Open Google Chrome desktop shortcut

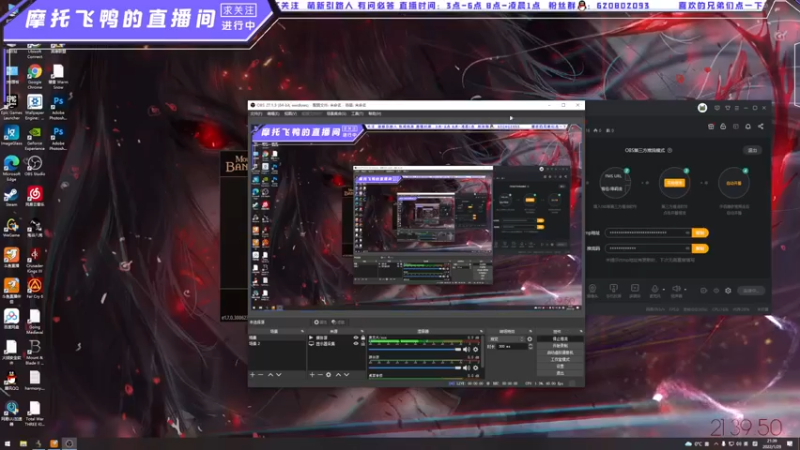[35, 76]
